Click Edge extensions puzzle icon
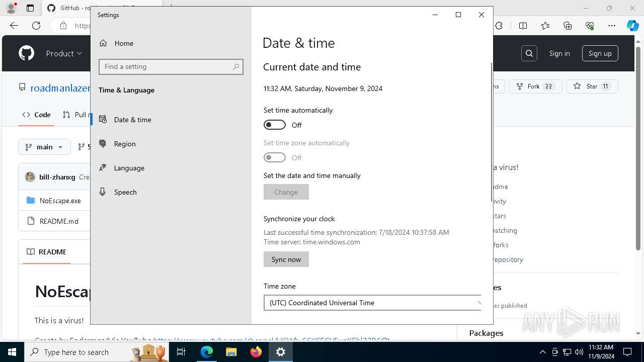This screenshot has height=362, width=644. point(499,26)
